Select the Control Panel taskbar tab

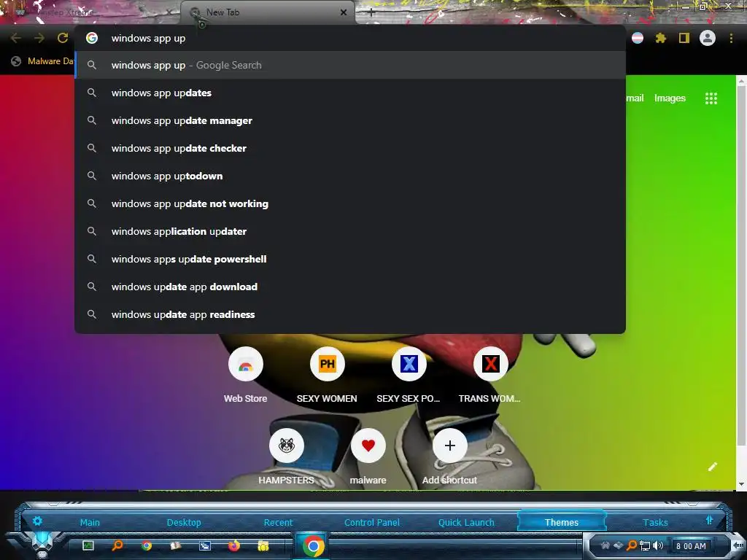(x=372, y=522)
